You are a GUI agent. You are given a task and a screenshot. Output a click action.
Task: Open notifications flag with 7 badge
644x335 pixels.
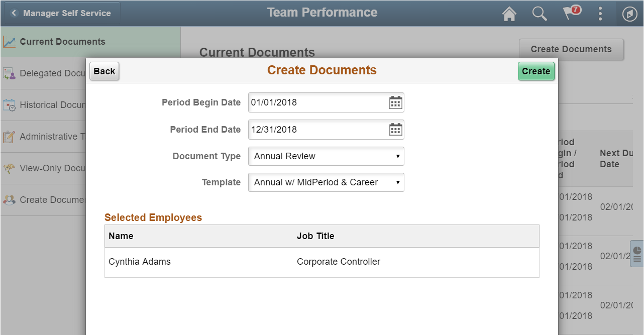pyautogui.click(x=571, y=13)
